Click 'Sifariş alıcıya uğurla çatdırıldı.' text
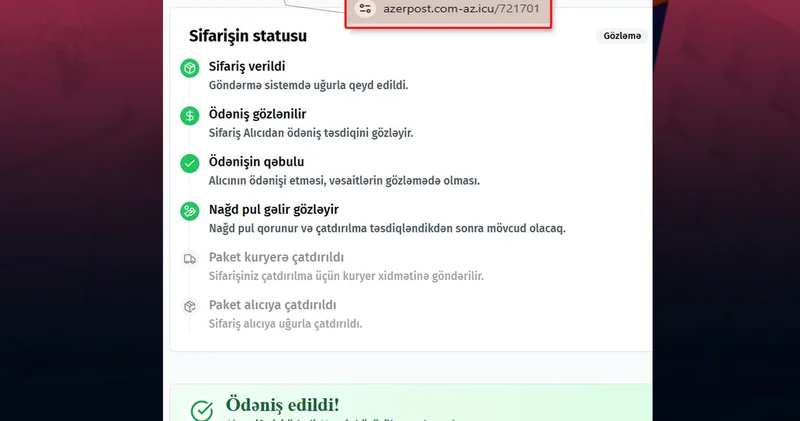 click(x=285, y=324)
